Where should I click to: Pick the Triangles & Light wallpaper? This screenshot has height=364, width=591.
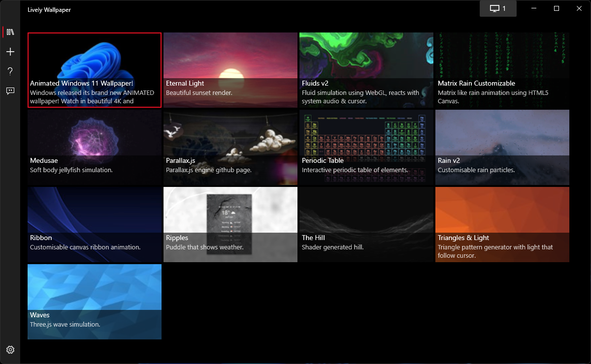[502, 224]
